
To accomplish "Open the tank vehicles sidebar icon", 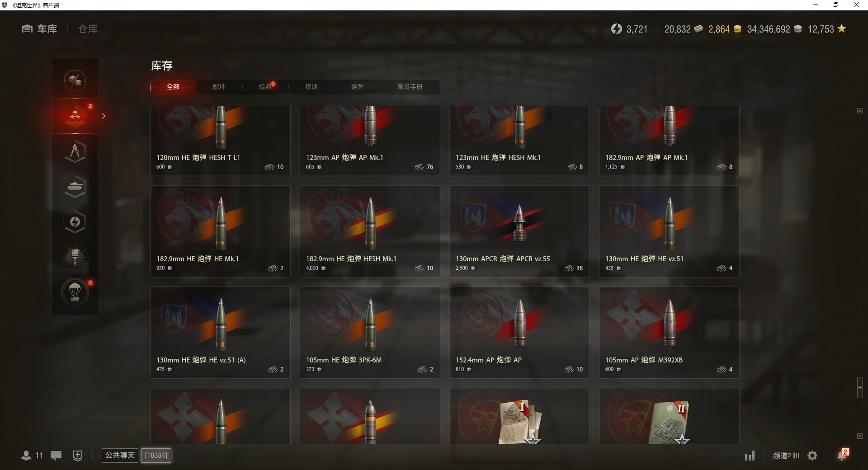I will tap(75, 187).
